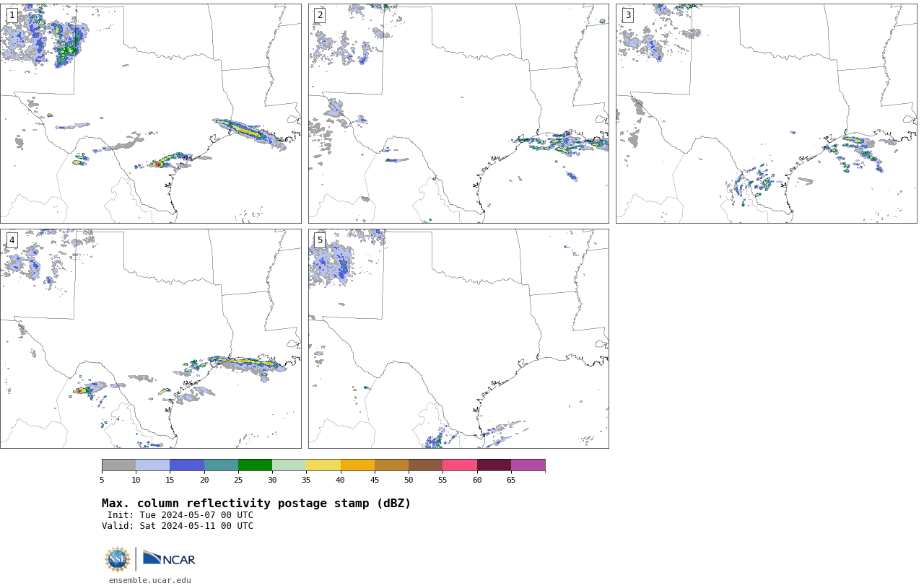Open ensemble member 3 postage stamp map
The image size is (924, 588).
pos(766,113)
